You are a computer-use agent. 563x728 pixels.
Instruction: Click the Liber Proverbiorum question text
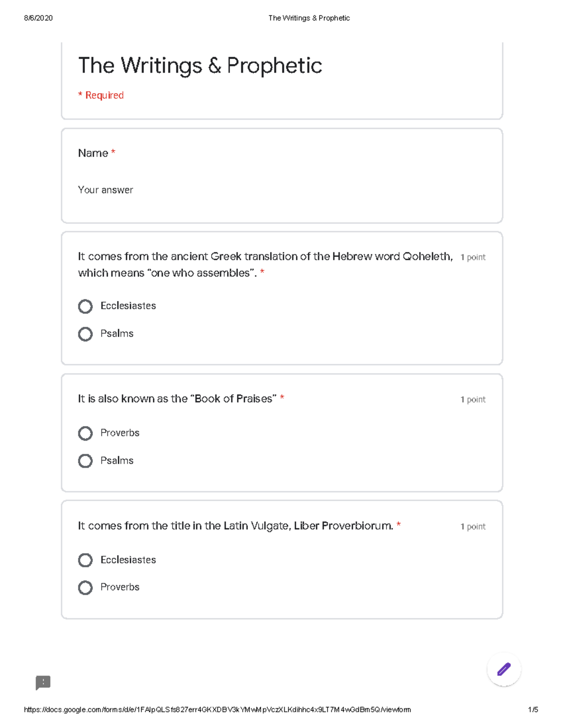(x=235, y=526)
